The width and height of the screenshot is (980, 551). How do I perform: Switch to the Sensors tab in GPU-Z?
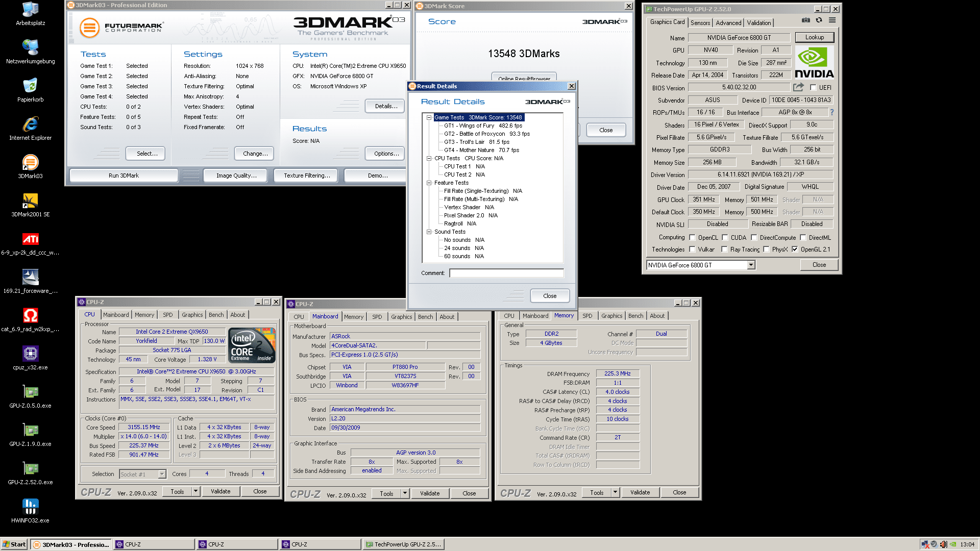click(700, 23)
